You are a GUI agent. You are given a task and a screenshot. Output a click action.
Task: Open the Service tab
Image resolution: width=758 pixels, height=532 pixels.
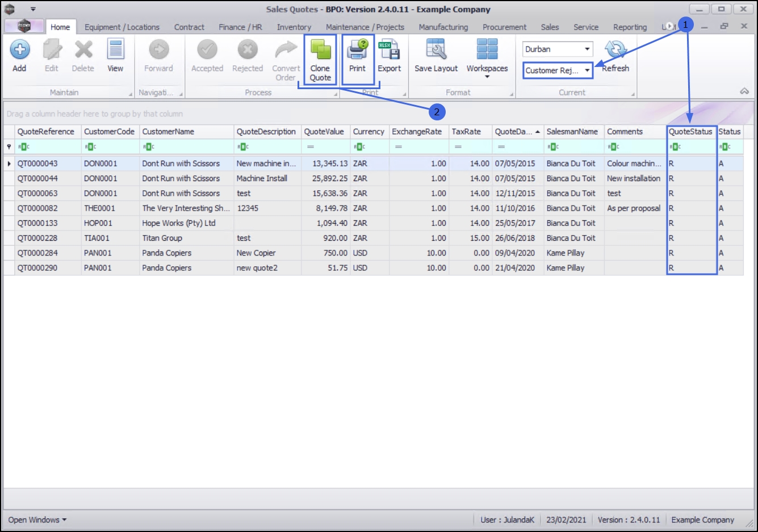click(x=586, y=27)
